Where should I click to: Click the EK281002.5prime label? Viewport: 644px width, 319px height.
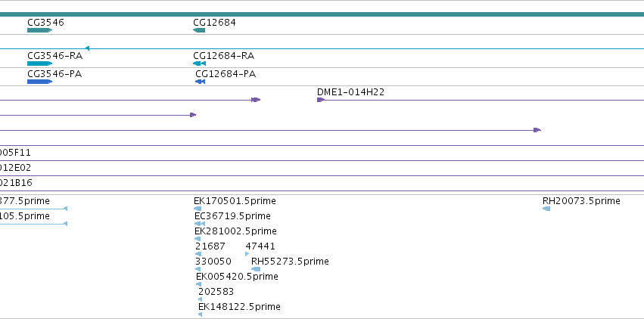click(x=236, y=231)
